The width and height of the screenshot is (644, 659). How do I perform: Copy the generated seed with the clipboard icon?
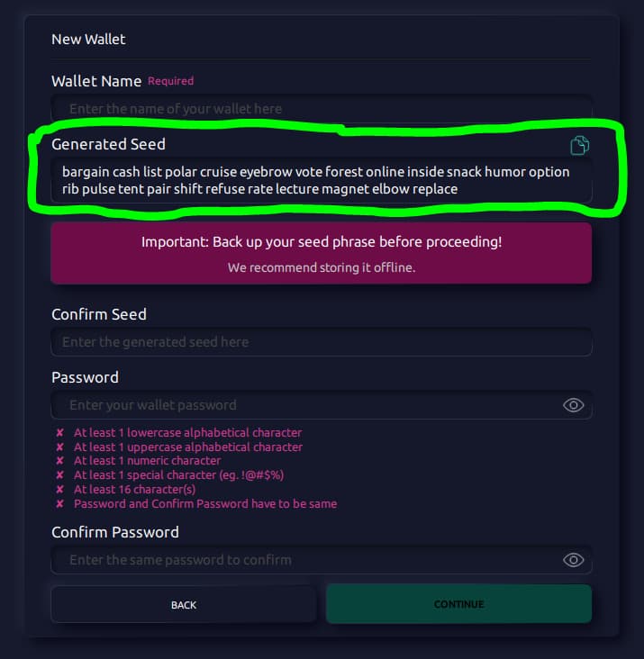point(579,146)
